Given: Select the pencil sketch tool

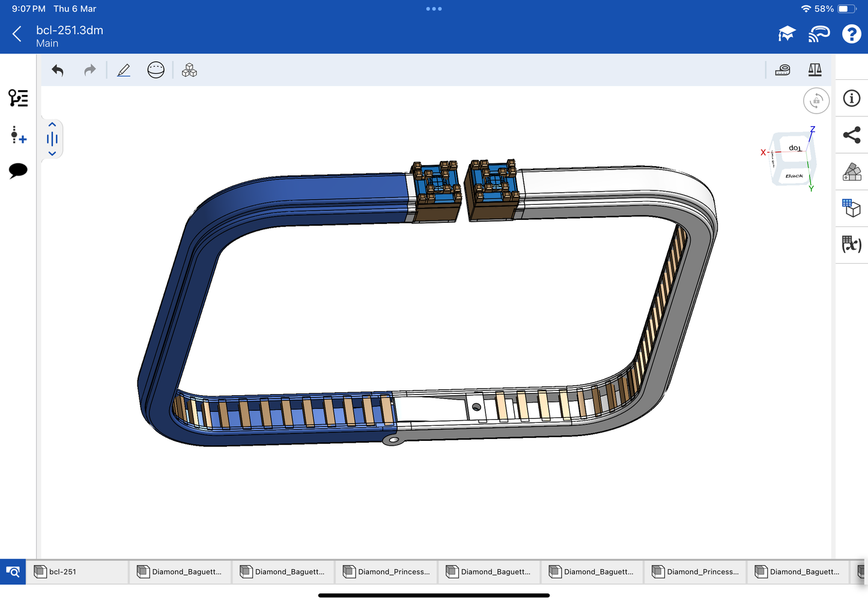Looking at the screenshot, I should 124,70.
